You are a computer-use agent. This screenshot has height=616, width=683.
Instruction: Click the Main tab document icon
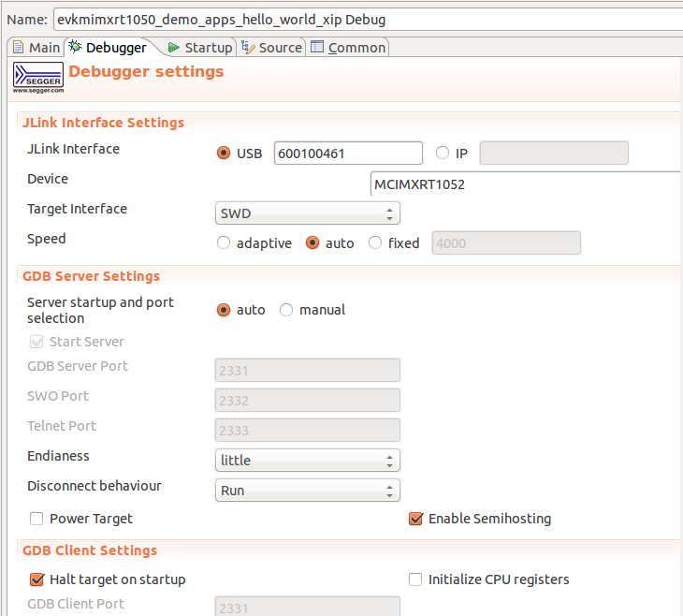pos(18,47)
